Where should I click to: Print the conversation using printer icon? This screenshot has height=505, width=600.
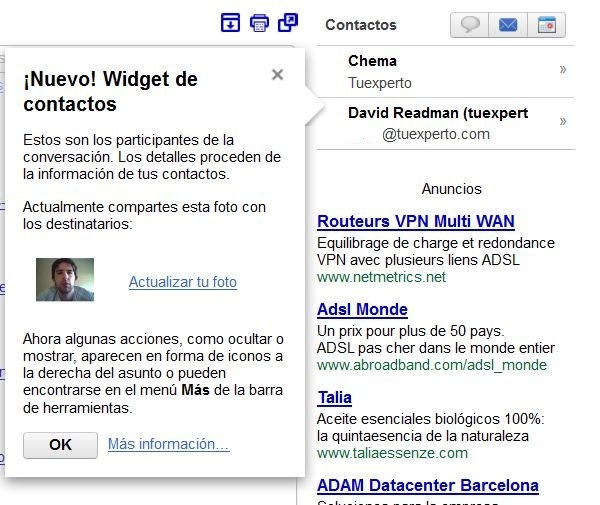259,23
